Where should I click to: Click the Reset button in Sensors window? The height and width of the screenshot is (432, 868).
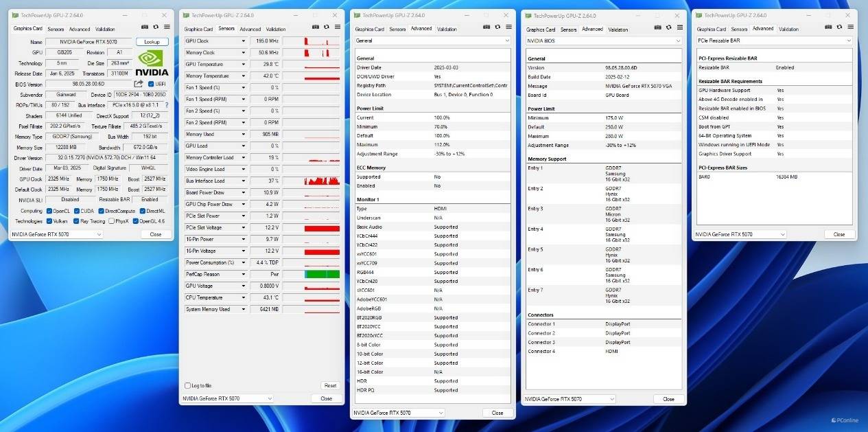tap(330, 385)
